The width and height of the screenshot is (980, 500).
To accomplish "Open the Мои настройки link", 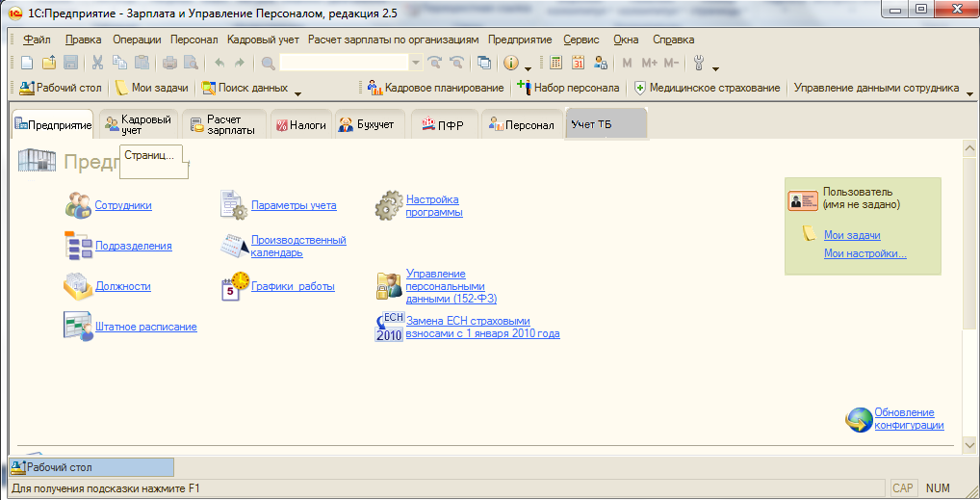I will [x=865, y=253].
